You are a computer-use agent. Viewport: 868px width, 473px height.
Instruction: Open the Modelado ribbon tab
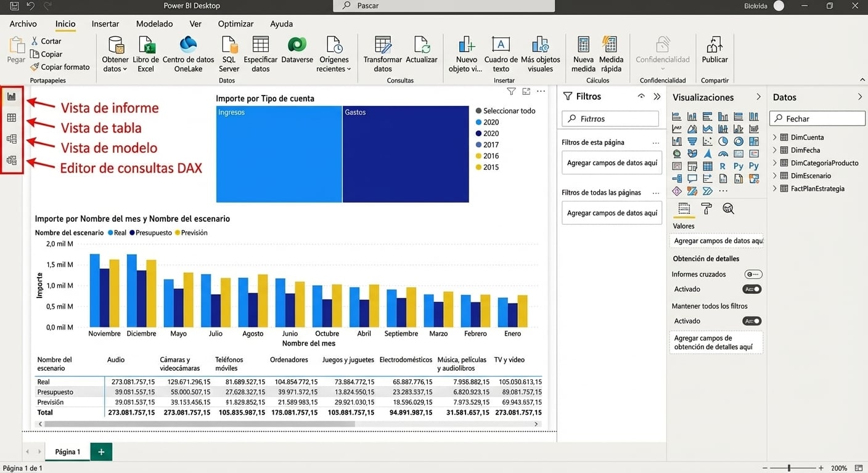pos(154,23)
